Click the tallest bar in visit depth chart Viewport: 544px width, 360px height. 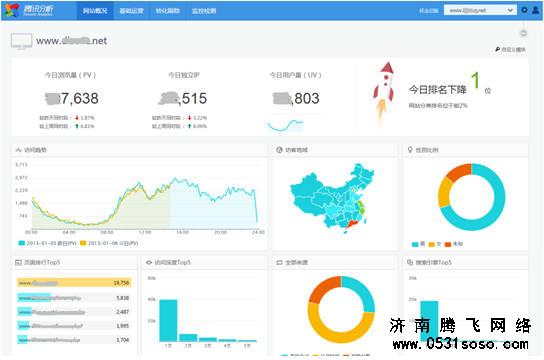(168, 320)
